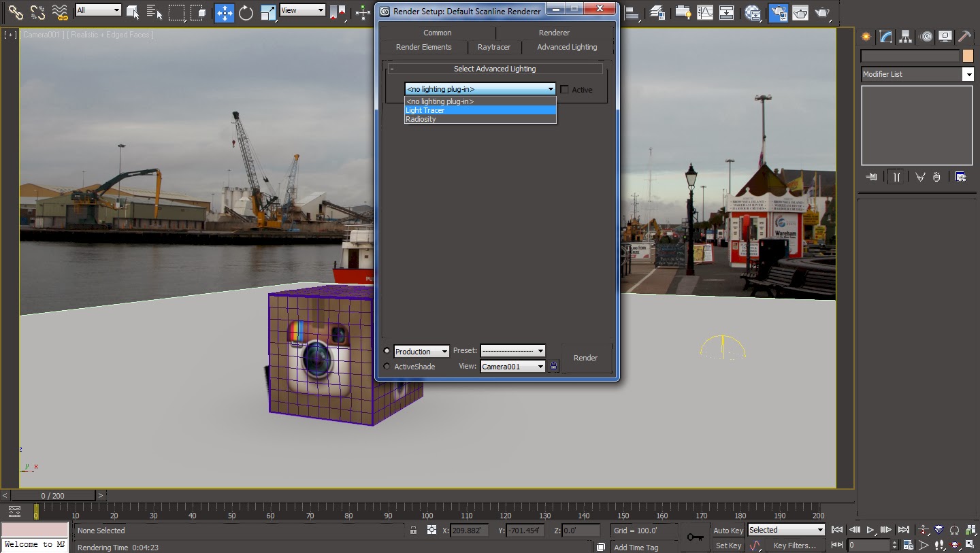Expand the Modifier List dropdown
The image size is (980, 553).
[x=967, y=74]
